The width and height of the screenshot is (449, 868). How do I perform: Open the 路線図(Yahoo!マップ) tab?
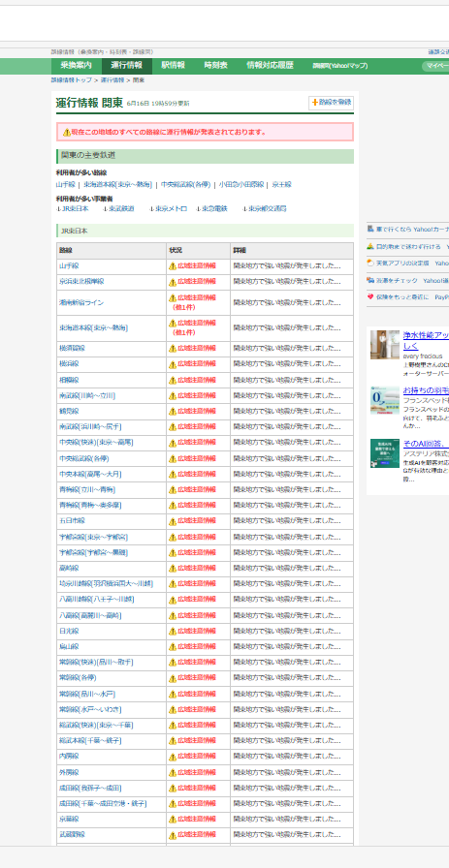340,66
